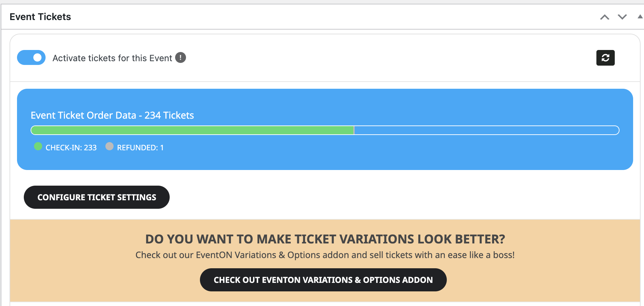Collapse Event Tickets panel with triangle toggle
The width and height of the screenshot is (644, 306).
640,16
